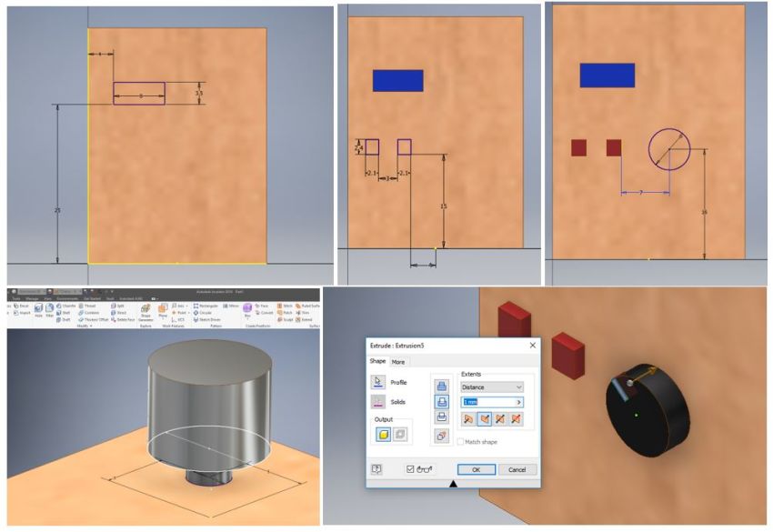Cancel the Extrude dialog
Image resolution: width=773 pixels, height=532 pixels.
517,469
